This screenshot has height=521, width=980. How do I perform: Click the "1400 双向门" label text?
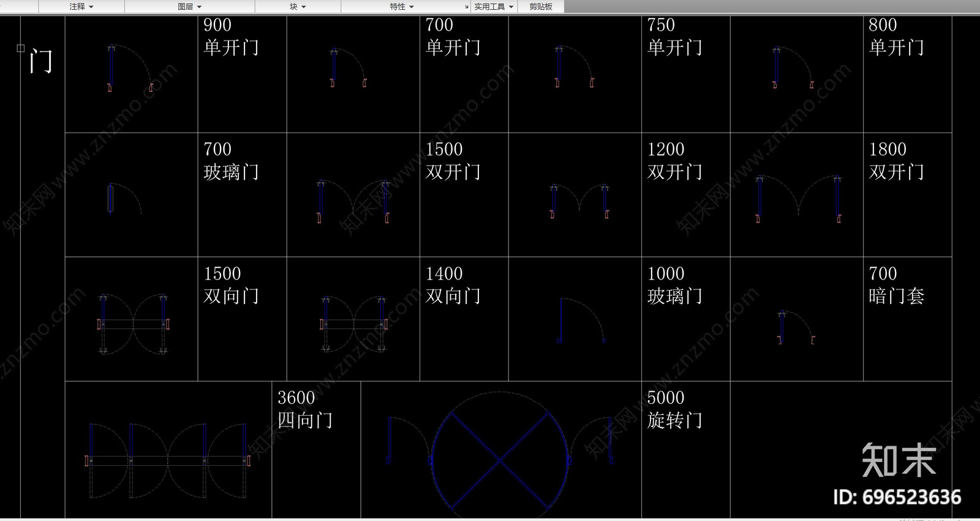(x=453, y=286)
